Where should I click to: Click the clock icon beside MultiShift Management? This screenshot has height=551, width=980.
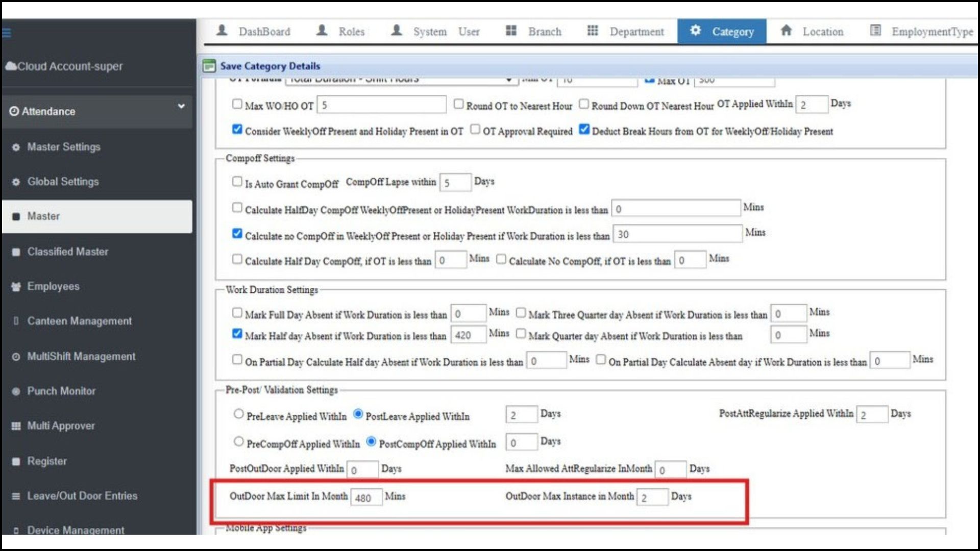(16, 357)
